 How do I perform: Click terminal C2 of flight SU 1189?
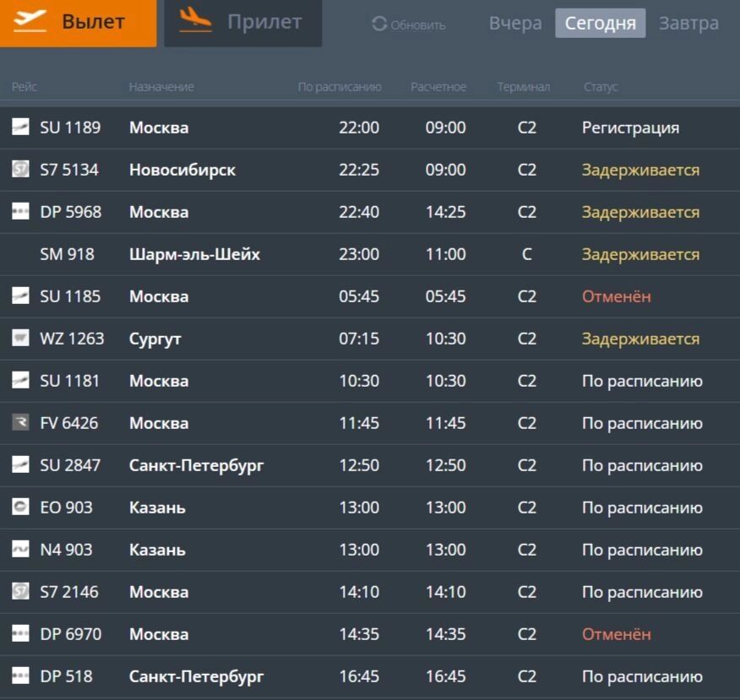tap(526, 128)
